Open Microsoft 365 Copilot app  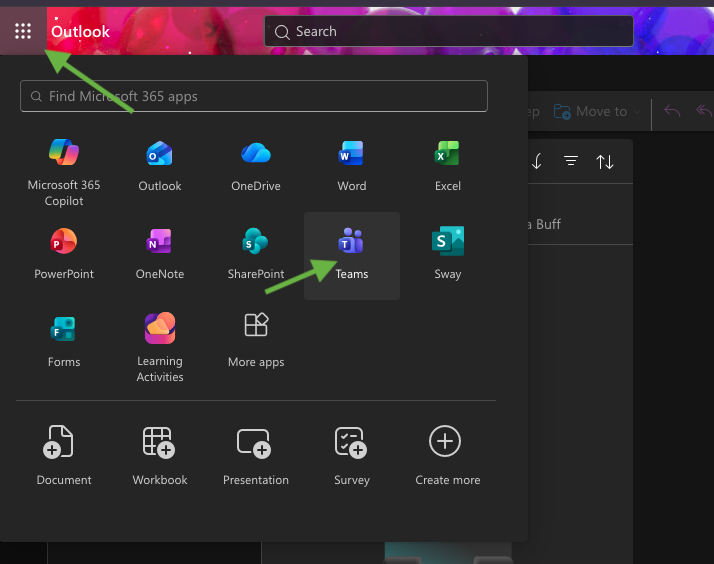[64, 173]
